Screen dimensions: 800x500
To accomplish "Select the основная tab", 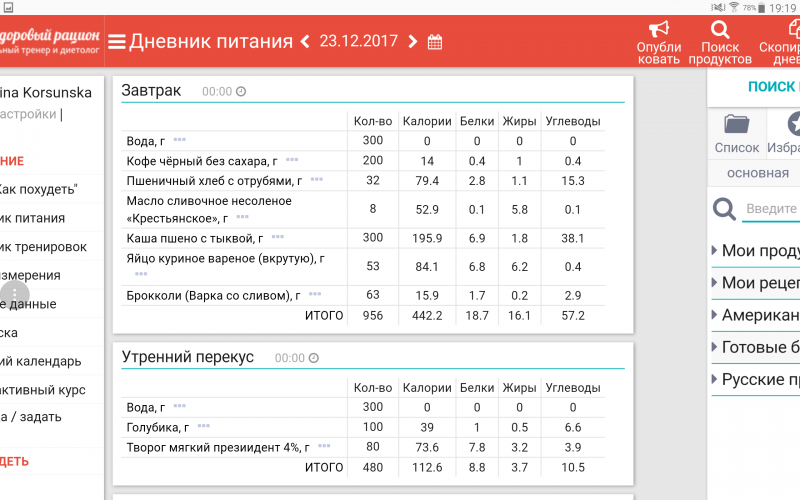I will [757, 173].
